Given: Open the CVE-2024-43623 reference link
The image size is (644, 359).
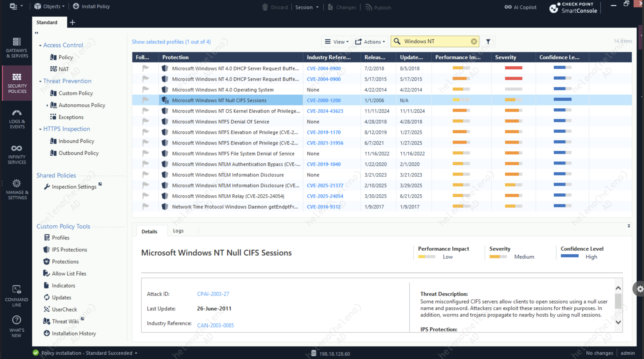Looking at the screenshot, I should pos(325,111).
